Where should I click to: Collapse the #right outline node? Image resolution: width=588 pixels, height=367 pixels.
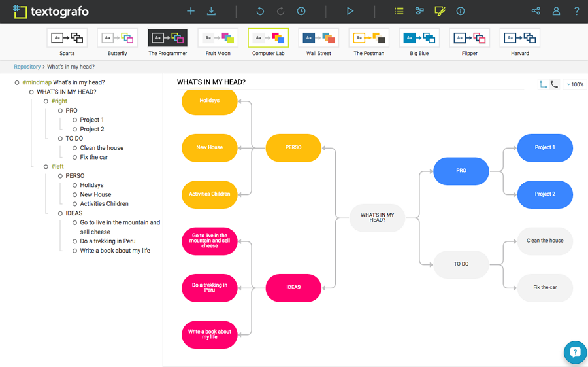coord(46,101)
